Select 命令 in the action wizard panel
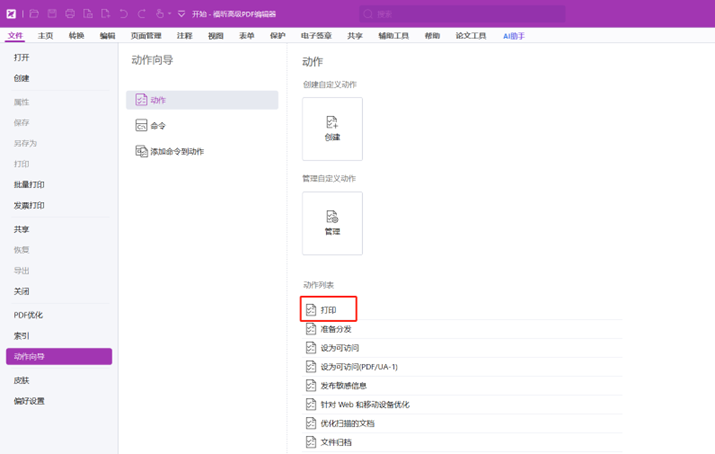This screenshot has width=715, height=454. pyautogui.click(x=158, y=126)
